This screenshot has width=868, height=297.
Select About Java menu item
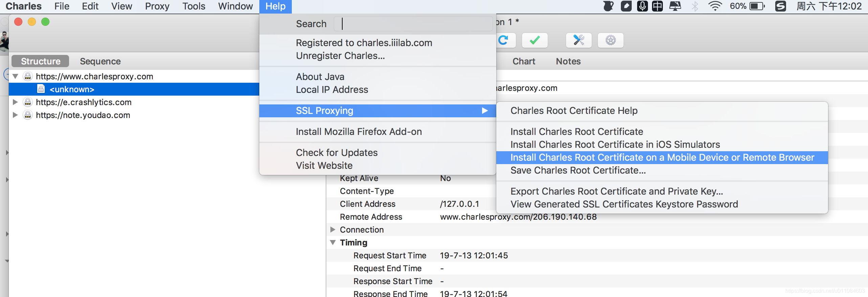click(377, 77)
